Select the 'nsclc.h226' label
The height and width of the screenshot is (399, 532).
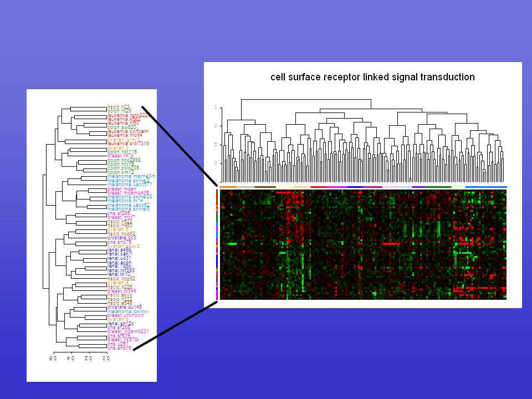(120, 287)
